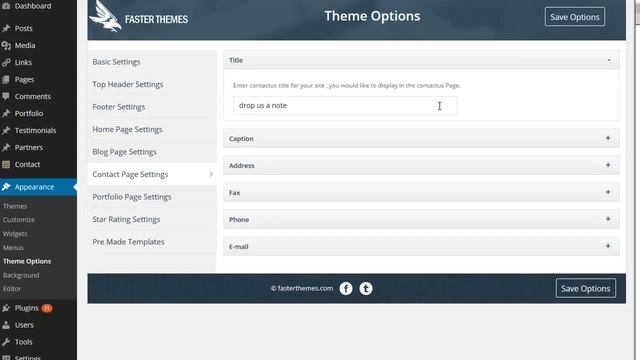The image size is (640, 360).
Task: Open Themes submenu item
Action: (15, 206)
